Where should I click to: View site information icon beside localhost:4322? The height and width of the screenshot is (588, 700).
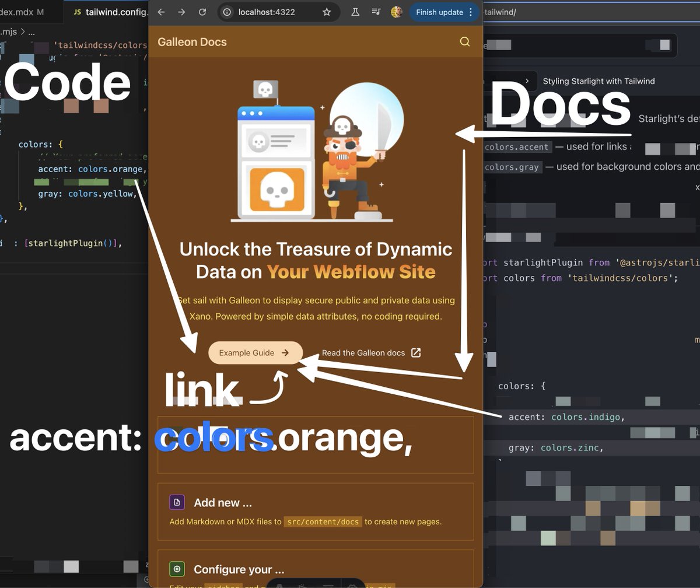228,12
